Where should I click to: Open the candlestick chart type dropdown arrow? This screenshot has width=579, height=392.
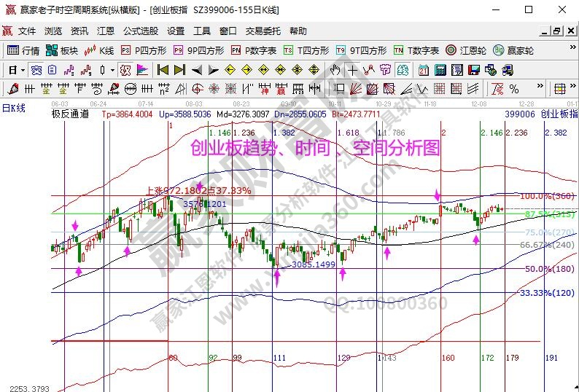pyautogui.click(x=112, y=70)
